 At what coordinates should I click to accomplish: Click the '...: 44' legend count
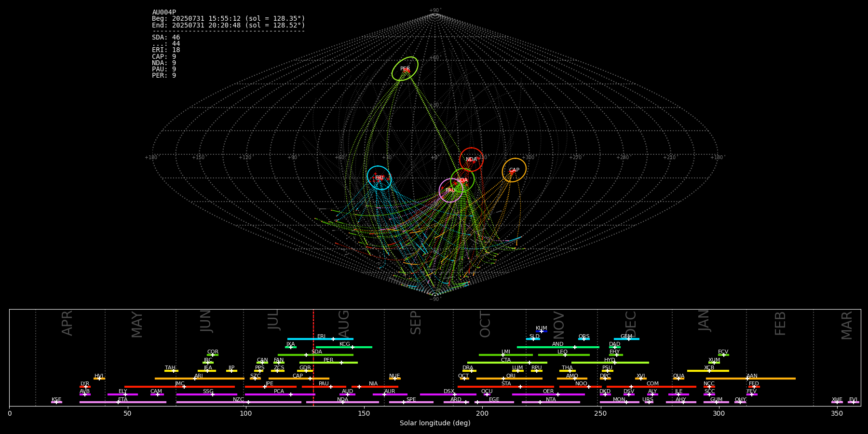coord(166,44)
